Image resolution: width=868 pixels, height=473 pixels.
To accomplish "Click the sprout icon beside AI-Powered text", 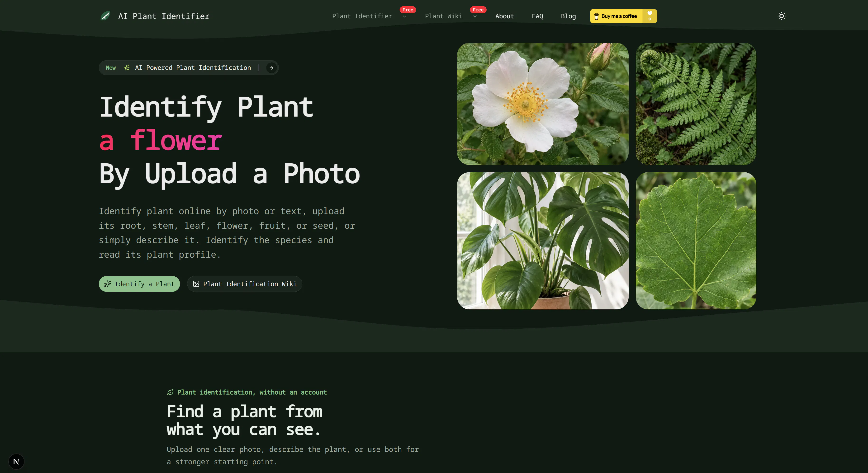I will [x=127, y=68].
